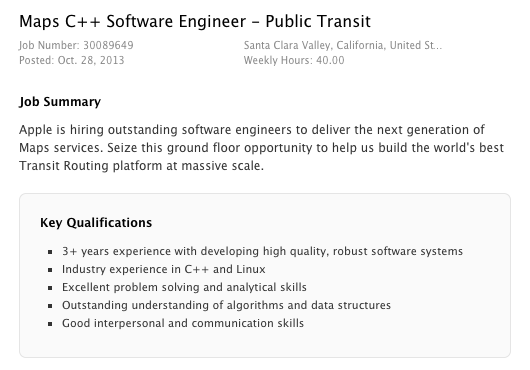Click the 3+ years experience bullet item
The width and height of the screenshot is (530, 370).
pos(262,251)
